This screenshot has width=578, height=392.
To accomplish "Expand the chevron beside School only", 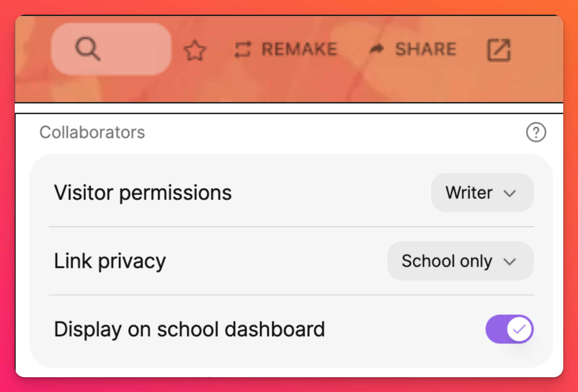I will [x=509, y=262].
